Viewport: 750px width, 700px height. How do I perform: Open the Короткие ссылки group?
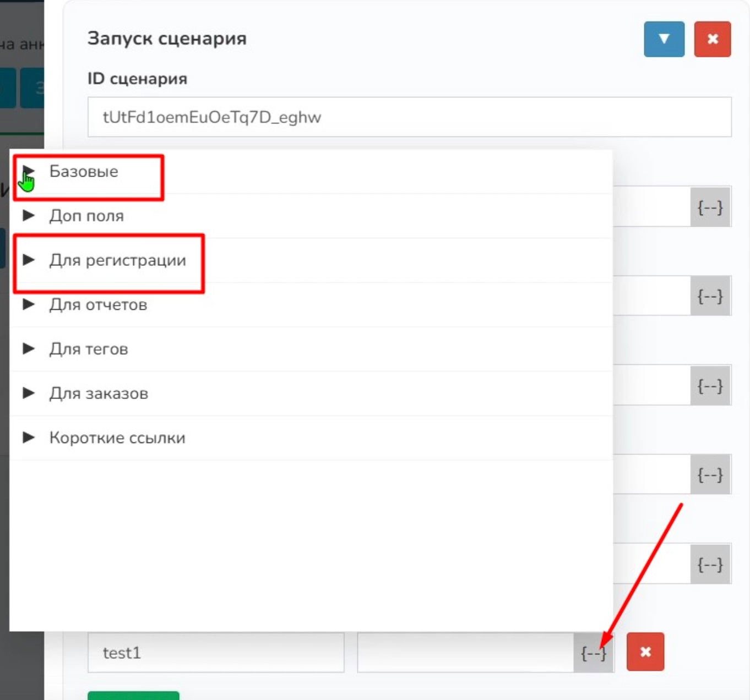117,438
